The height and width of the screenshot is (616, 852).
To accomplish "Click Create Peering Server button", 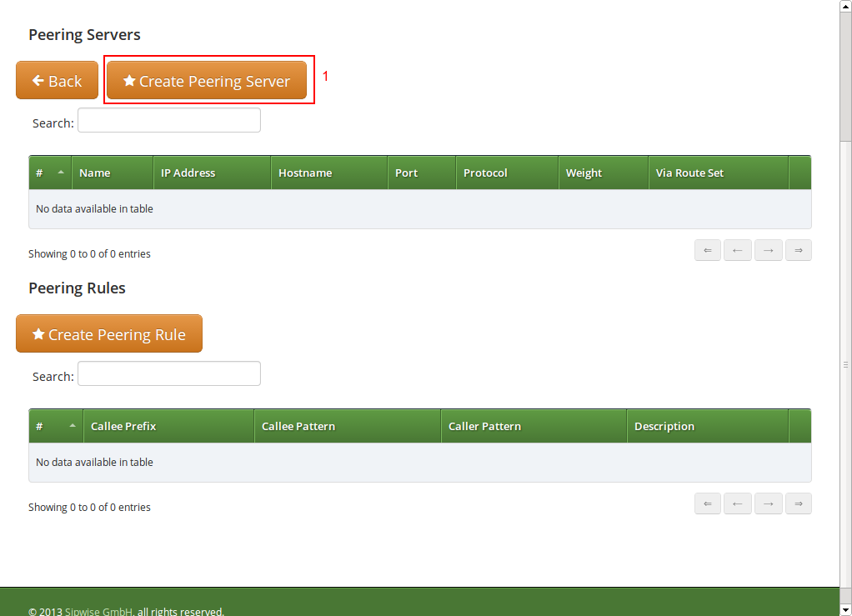I will click(207, 80).
